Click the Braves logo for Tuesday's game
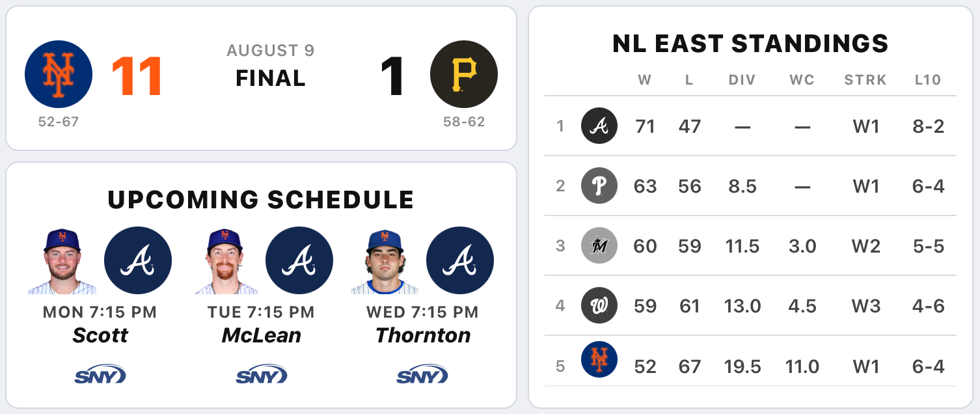Image resolution: width=980 pixels, height=414 pixels. pos(299,260)
